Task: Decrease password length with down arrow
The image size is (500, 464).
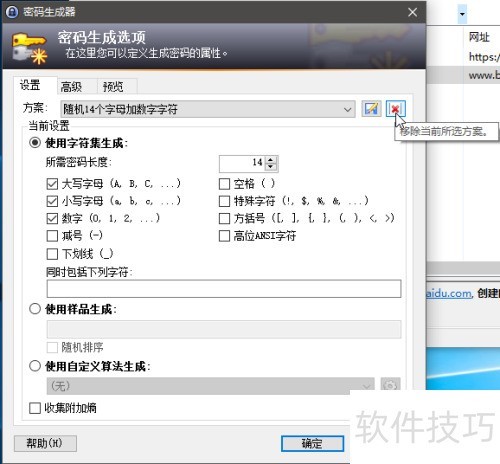Action: pos(271,166)
